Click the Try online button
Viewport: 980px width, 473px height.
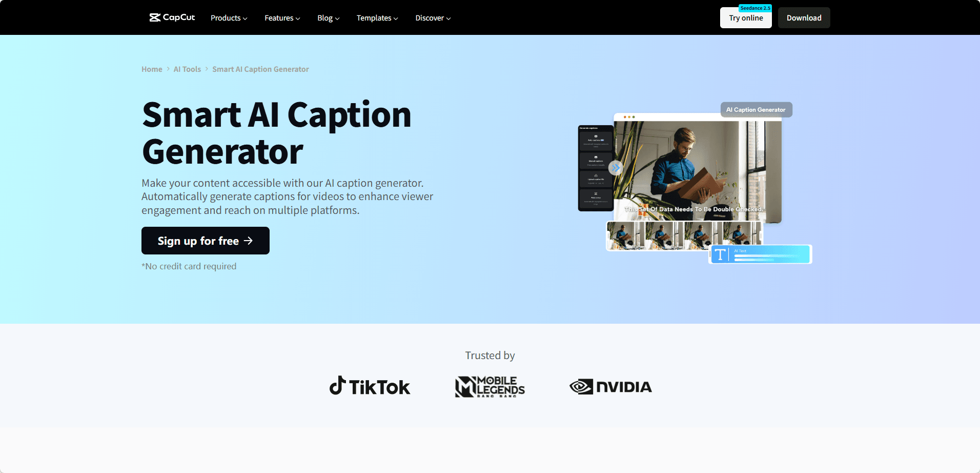[746, 18]
